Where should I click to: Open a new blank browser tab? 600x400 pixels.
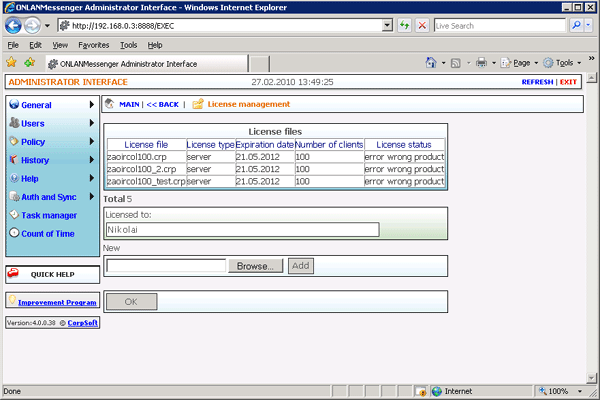(259, 64)
